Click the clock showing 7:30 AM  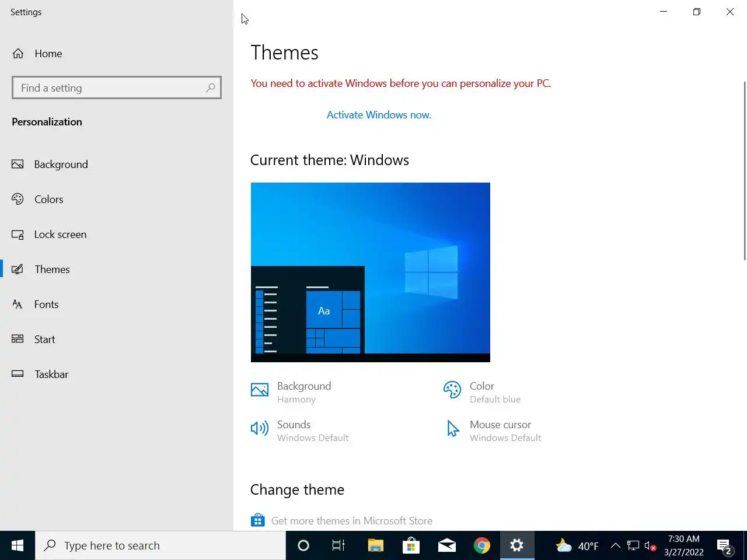(683, 545)
